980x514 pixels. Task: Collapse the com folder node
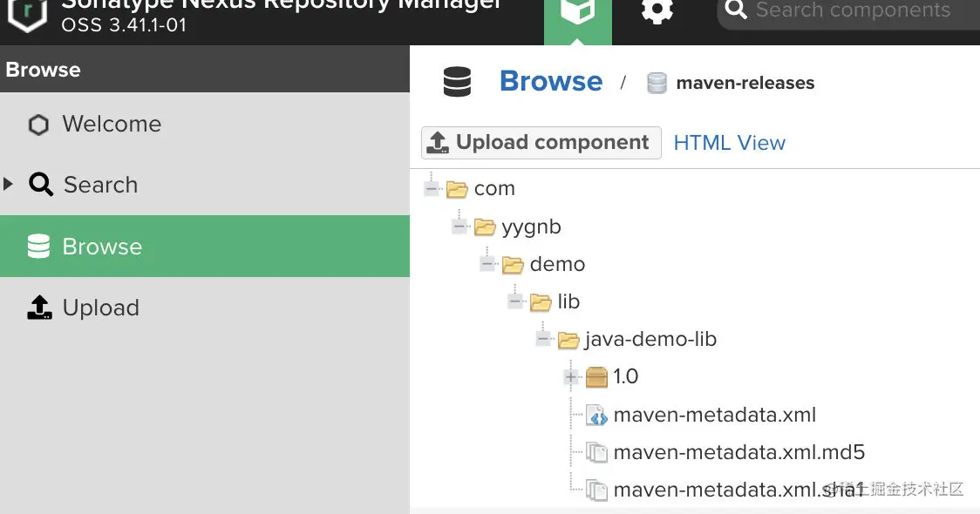click(432, 189)
